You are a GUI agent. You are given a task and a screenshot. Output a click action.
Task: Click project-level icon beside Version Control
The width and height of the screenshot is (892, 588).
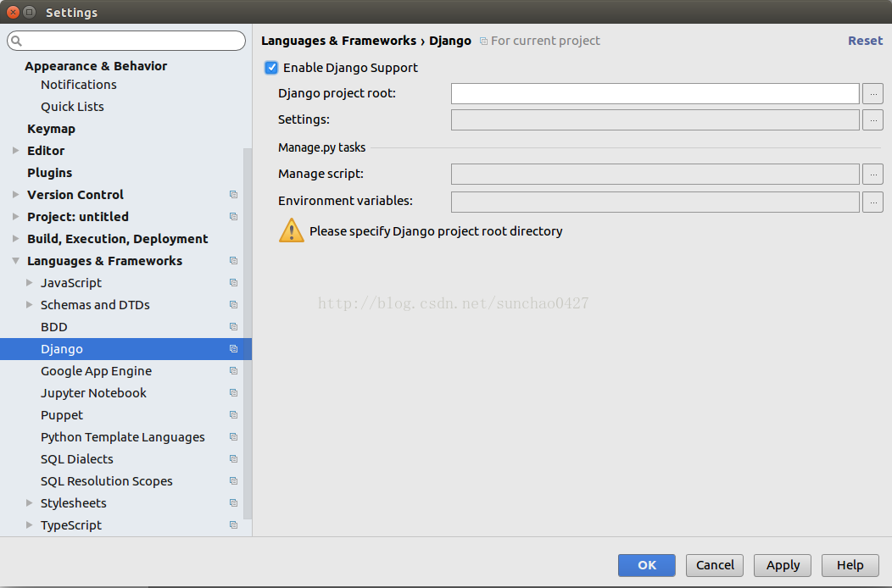click(x=233, y=195)
